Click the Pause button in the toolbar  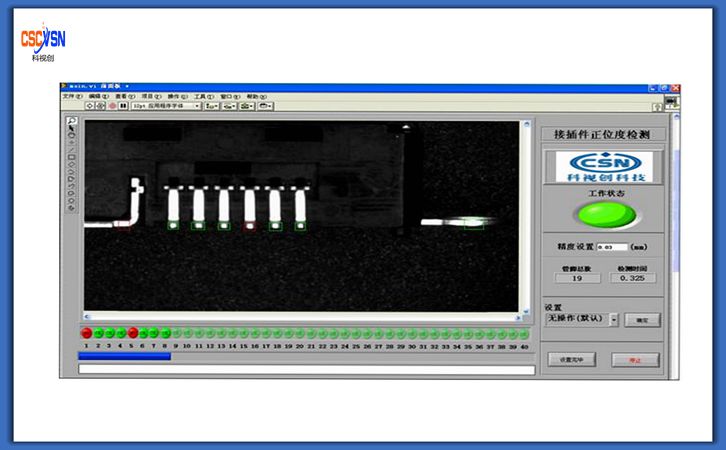coord(124,105)
